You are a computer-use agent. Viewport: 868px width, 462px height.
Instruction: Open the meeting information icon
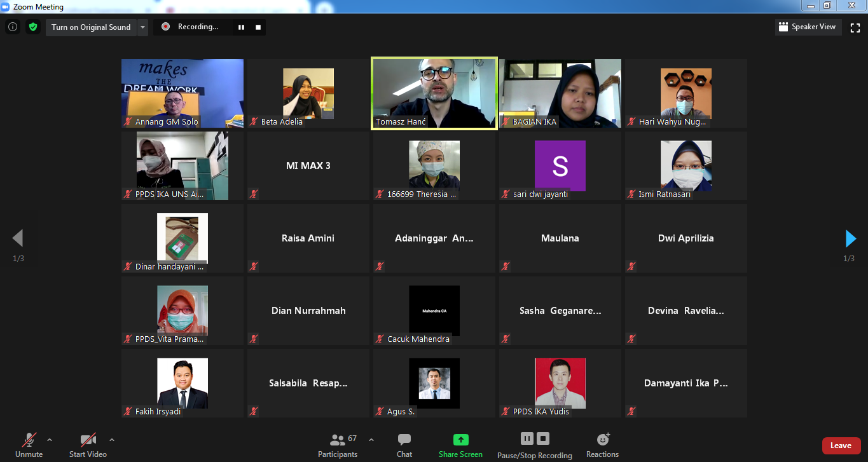[12, 27]
